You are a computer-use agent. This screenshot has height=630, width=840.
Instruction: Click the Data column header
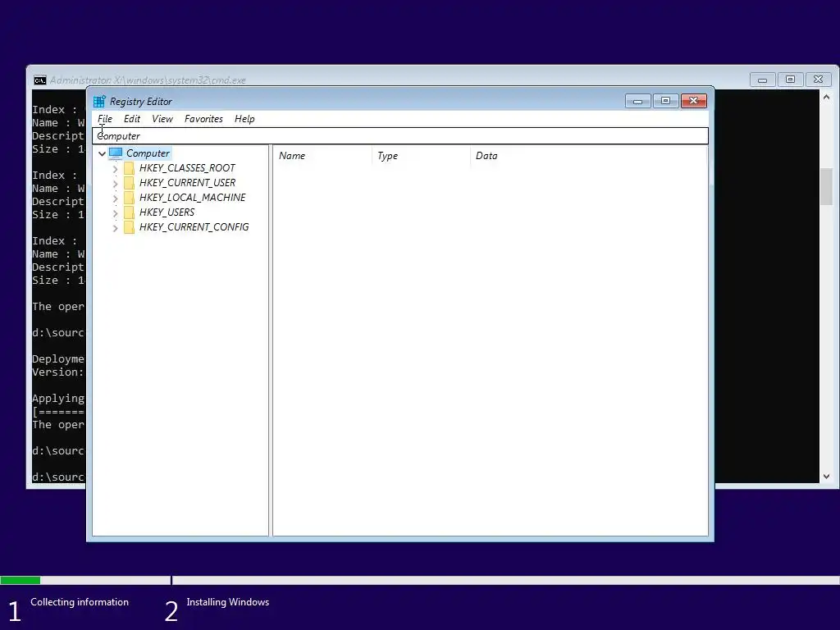pyautogui.click(x=588, y=156)
